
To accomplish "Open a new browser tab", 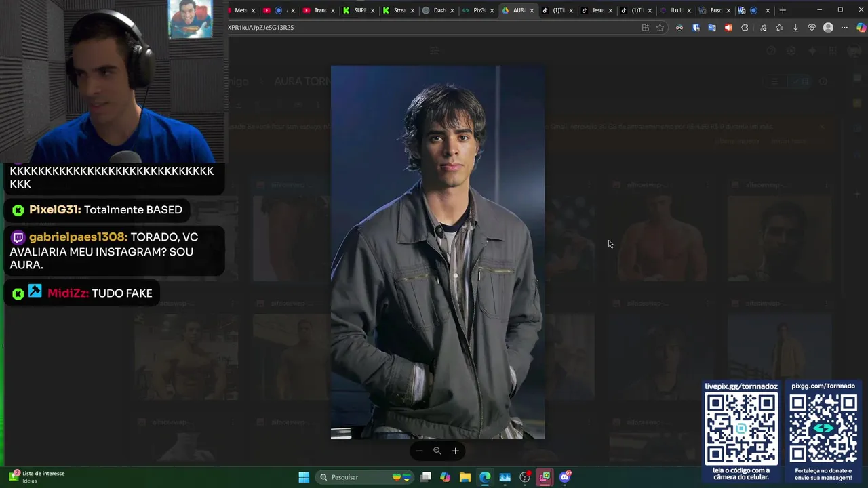I will click(783, 10).
